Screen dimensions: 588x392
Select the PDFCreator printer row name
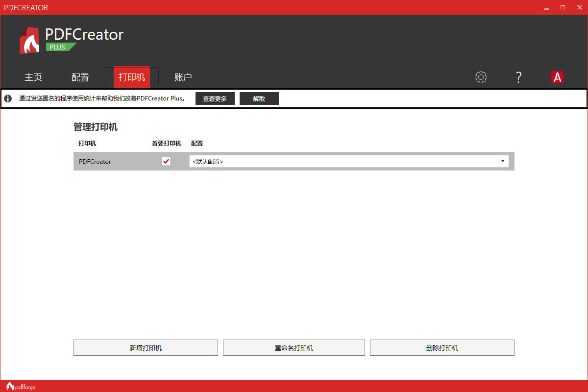95,161
